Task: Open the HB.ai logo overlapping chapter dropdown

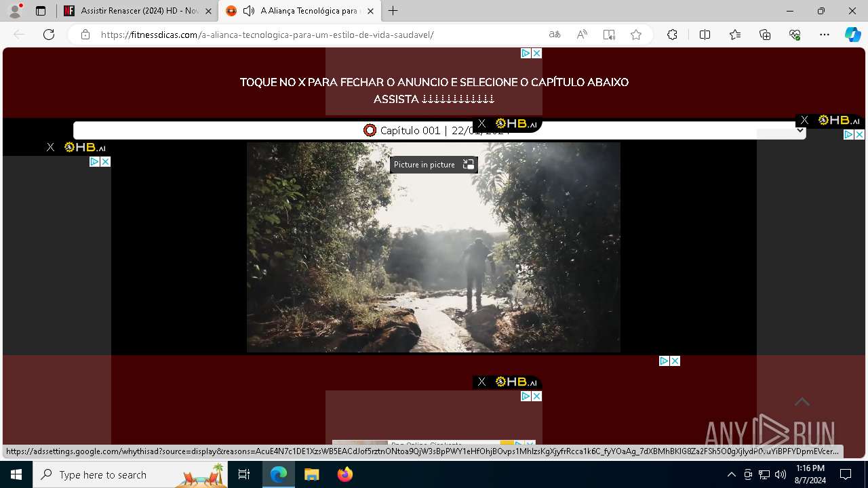Action: point(516,123)
